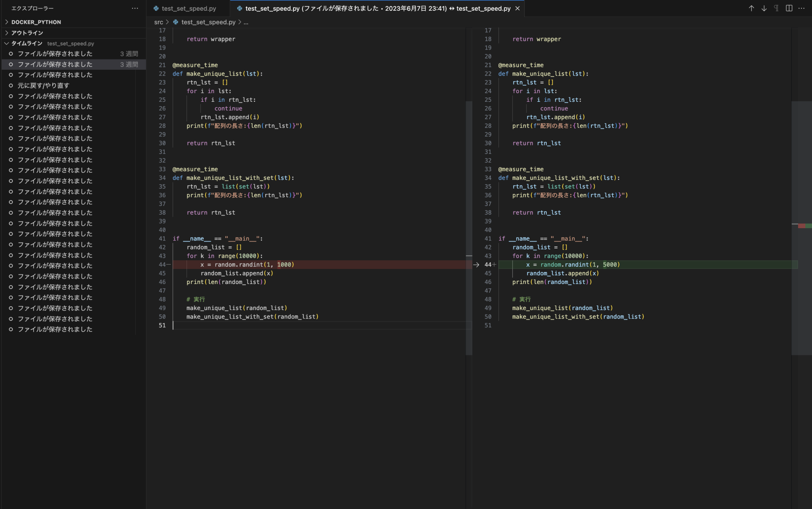812x509 pixels.
Task: Open src in the breadcrumb bar
Action: pos(159,22)
